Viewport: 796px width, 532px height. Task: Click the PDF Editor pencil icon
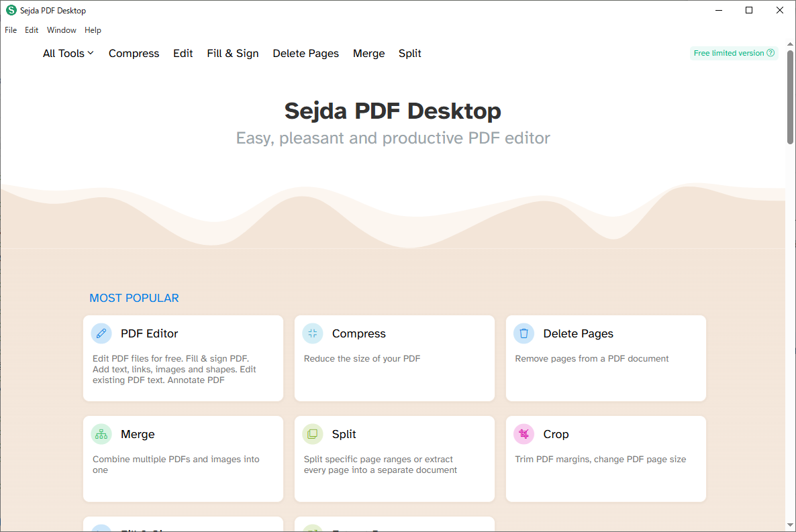click(x=101, y=333)
